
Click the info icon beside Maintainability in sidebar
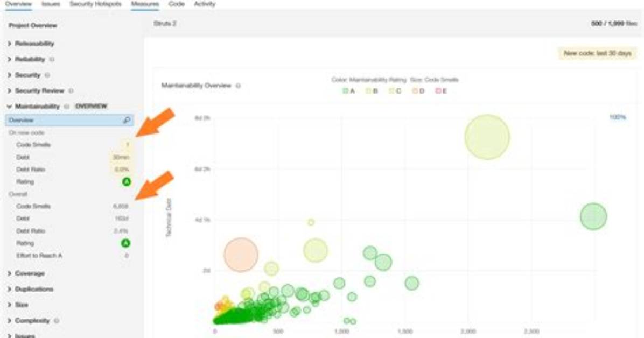pyautogui.click(x=67, y=107)
